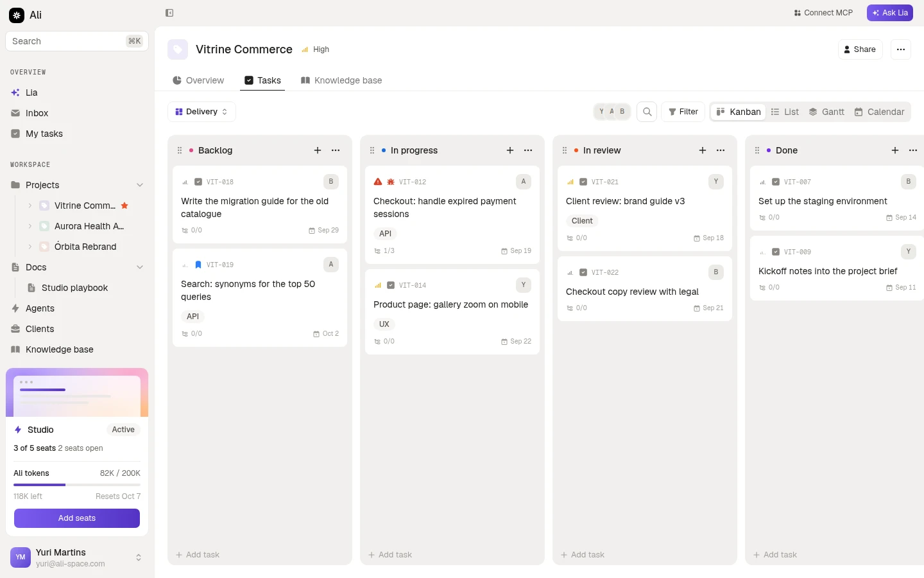Image resolution: width=924 pixels, height=578 pixels.
Task: Switch to the Gantt view
Action: [826, 112]
